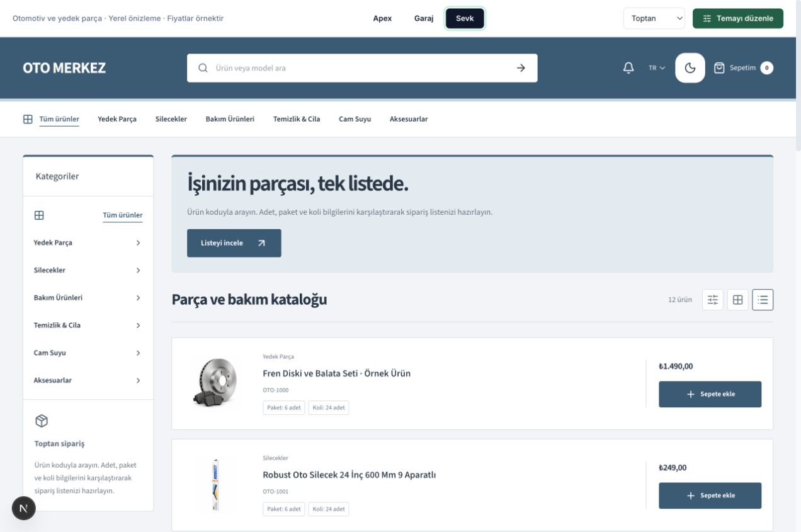801x532 pixels.
Task: Click the round N badge icon
Action: pyautogui.click(x=24, y=508)
